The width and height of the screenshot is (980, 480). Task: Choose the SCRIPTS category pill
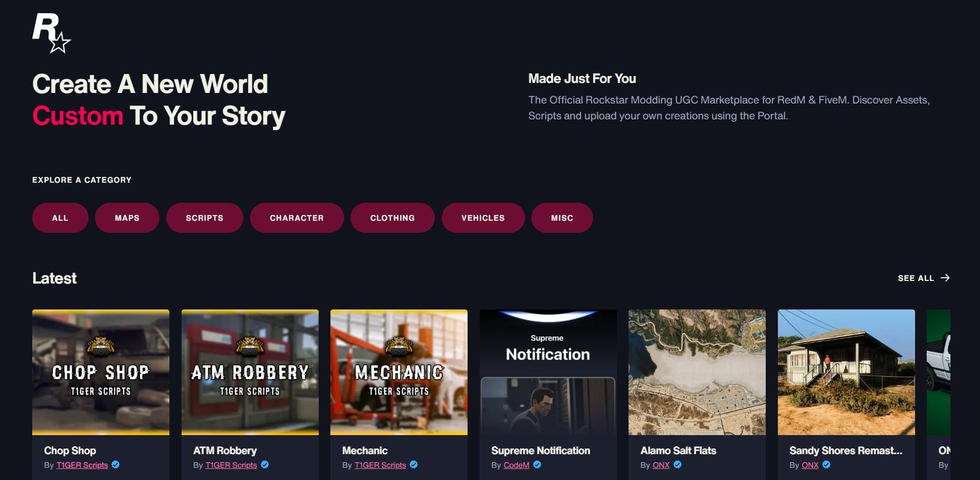point(205,218)
